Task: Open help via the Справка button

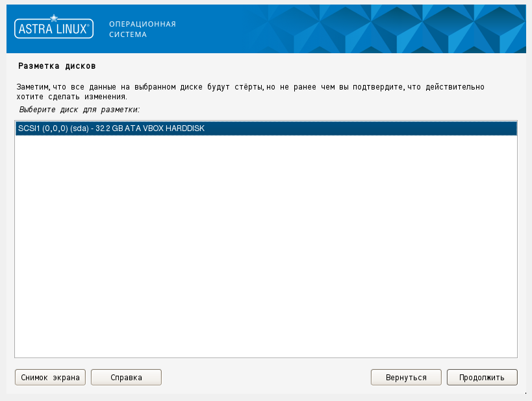Action: click(x=126, y=377)
